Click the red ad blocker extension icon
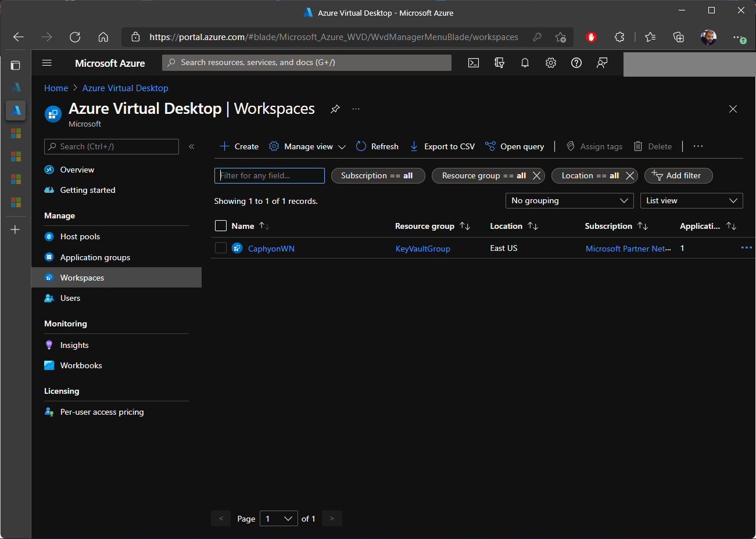The height and width of the screenshot is (539, 756). click(x=592, y=37)
